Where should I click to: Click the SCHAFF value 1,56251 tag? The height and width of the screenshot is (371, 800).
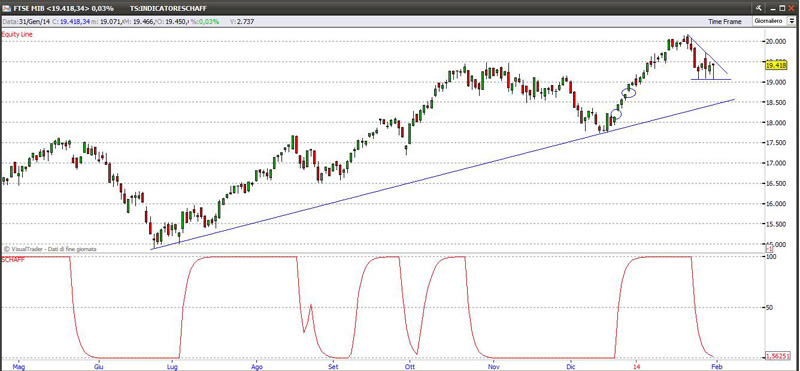(778, 357)
